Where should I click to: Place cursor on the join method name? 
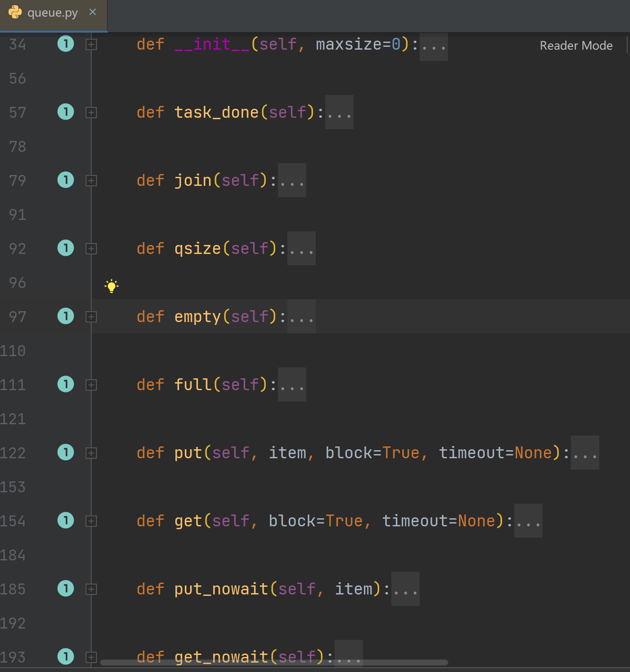click(193, 181)
